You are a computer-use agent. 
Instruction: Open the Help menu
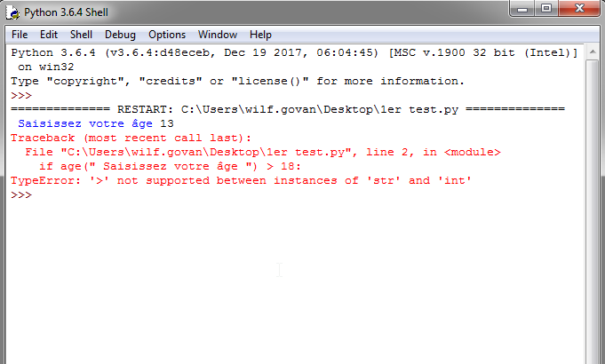(x=260, y=35)
